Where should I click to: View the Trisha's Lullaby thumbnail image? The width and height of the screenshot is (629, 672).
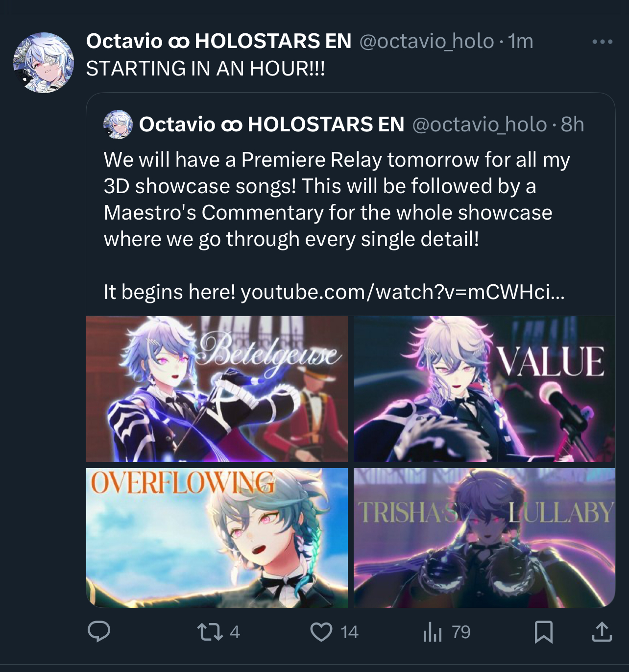point(484,538)
